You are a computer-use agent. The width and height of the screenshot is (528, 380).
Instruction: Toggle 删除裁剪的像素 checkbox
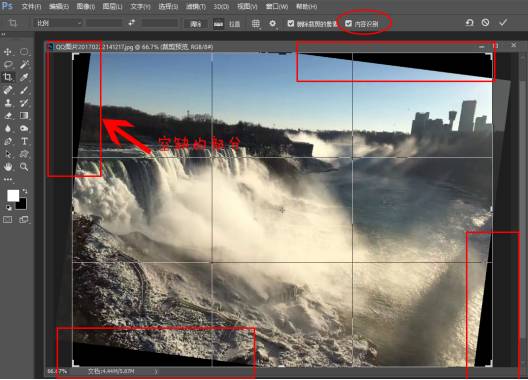tap(291, 23)
